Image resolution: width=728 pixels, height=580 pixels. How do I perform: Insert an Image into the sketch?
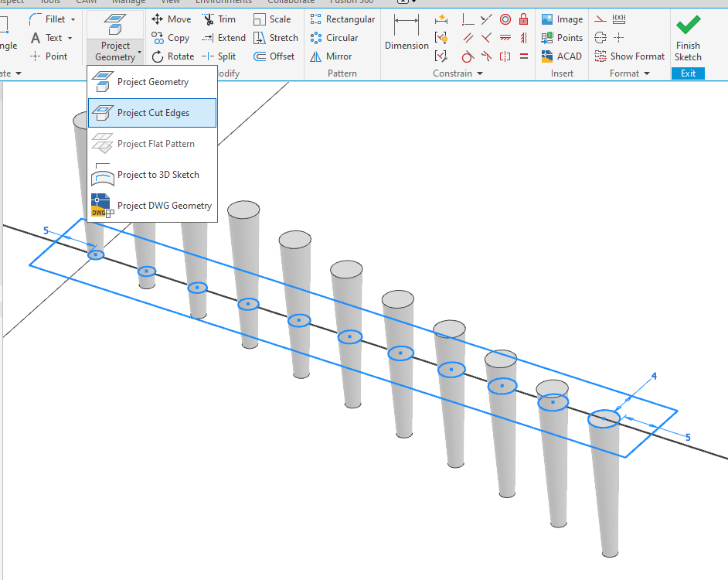point(561,19)
